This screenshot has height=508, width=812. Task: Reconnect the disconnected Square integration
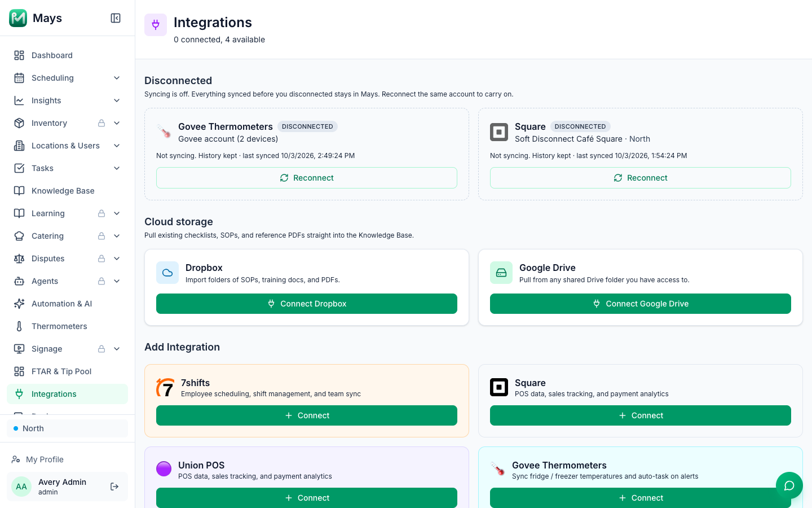pos(641,178)
